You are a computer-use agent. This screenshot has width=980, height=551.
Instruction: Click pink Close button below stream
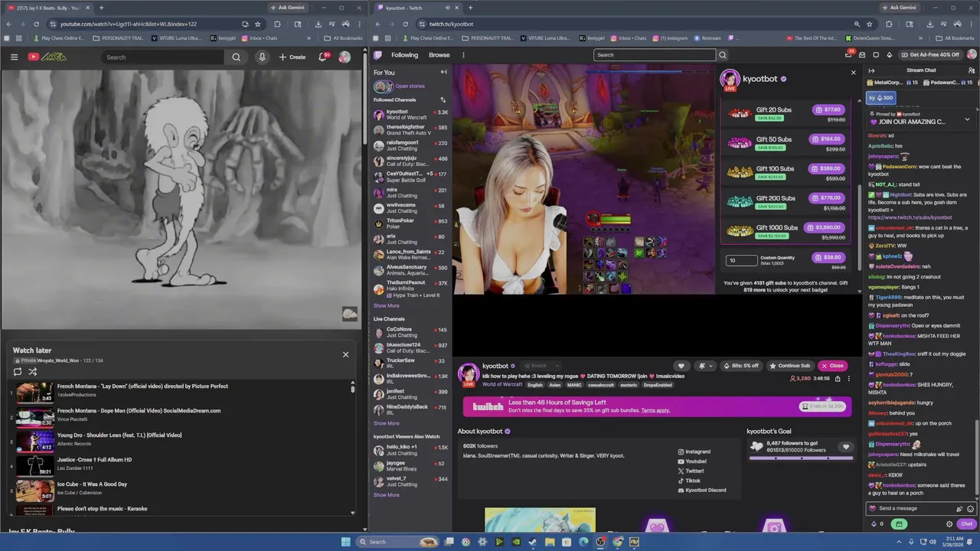832,366
